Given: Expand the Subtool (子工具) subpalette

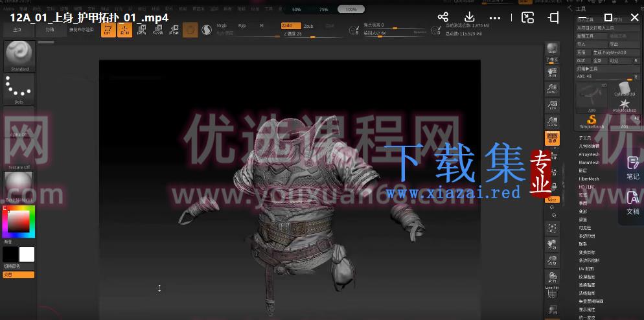Looking at the screenshot, I should coord(584,138).
